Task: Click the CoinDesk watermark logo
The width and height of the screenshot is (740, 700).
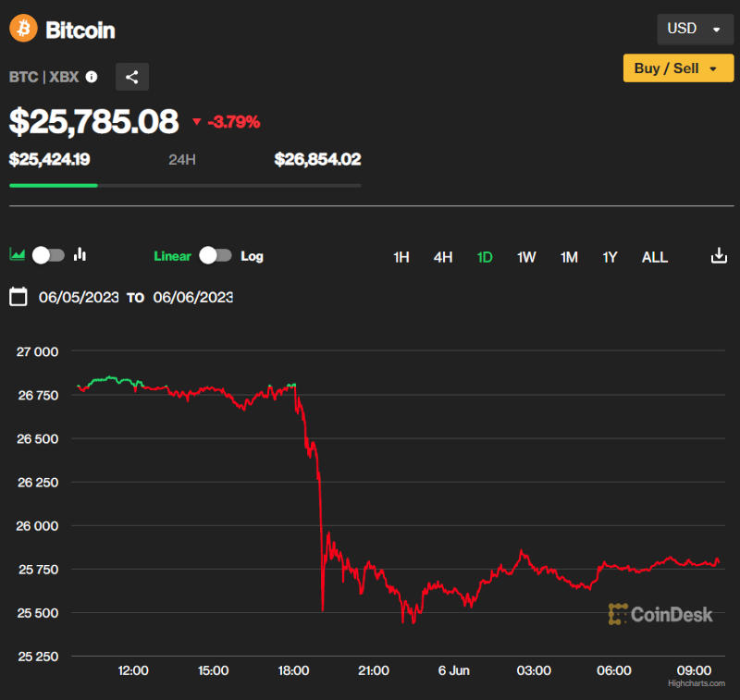Action: [x=660, y=613]
